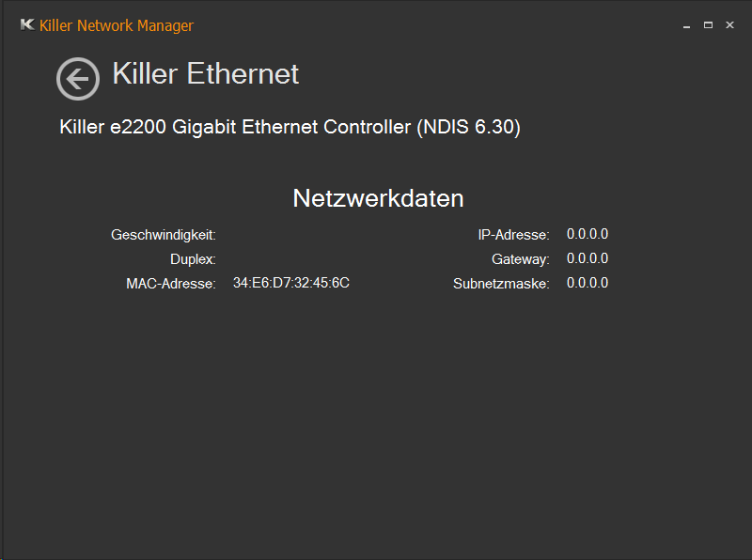Image resolution: width=752 pixels, height=560 pixels.
Task: Select the Killer Ethernet page heading
Action: coord(206,73)
